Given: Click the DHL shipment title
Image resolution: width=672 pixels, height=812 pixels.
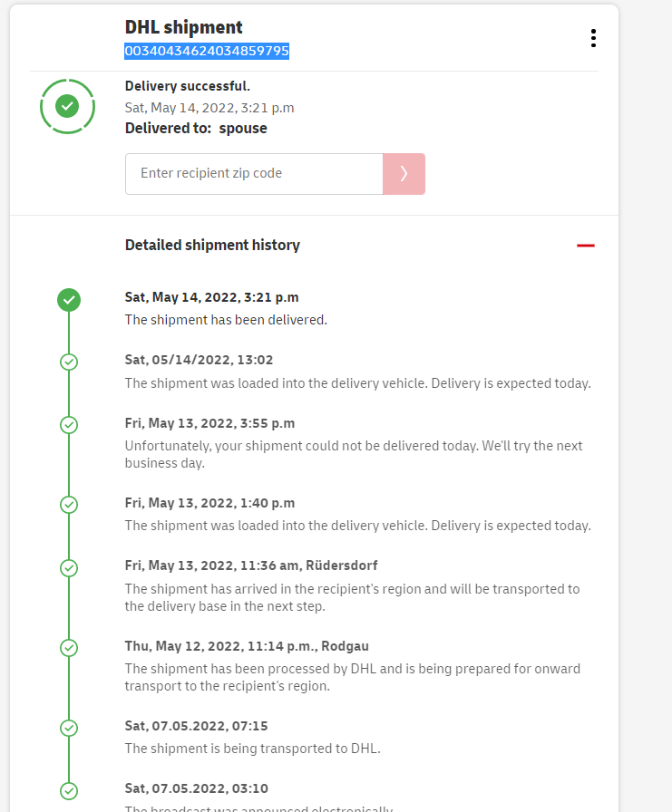Looking at the screenshot, I should [184, 28].
